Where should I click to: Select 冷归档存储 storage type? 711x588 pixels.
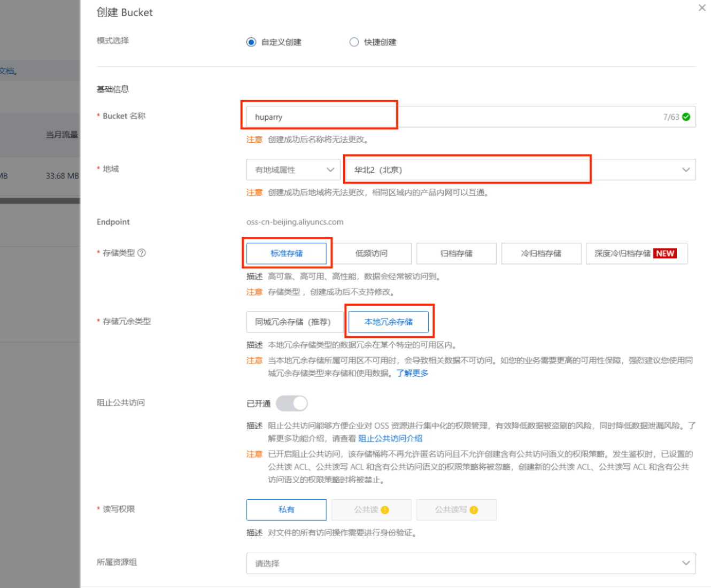(541, 253)
